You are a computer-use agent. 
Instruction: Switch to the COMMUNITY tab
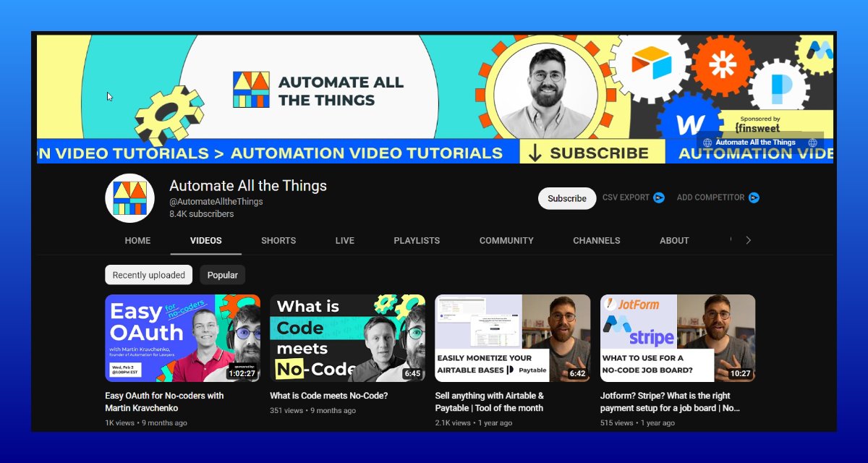[x=506, y=240]
